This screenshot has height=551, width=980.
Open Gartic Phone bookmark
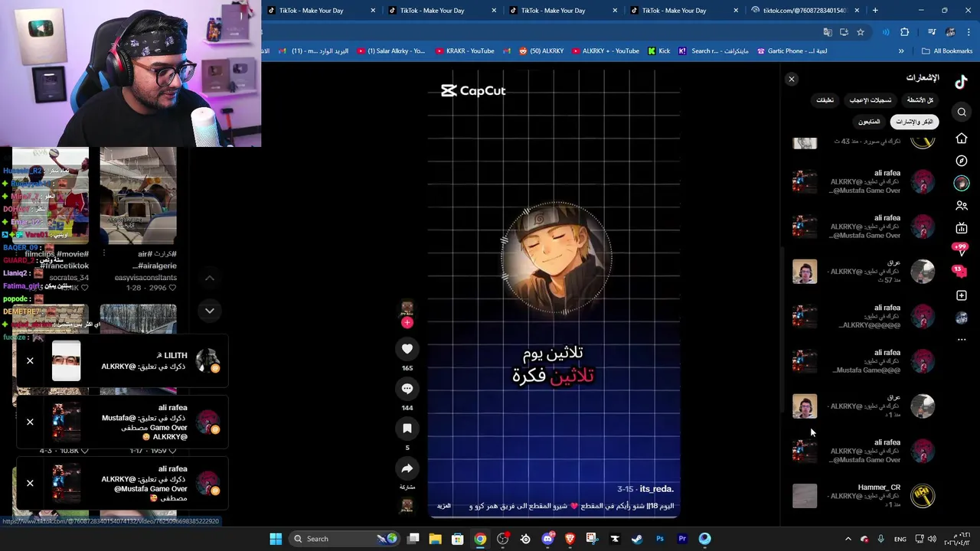(x=792, y=51)
